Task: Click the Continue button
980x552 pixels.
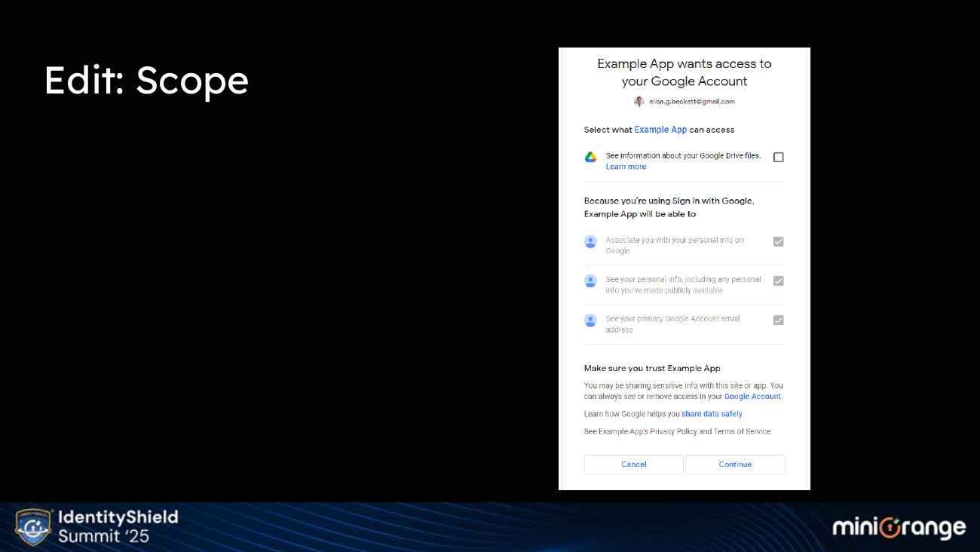Action: click(x=735, y=465)
